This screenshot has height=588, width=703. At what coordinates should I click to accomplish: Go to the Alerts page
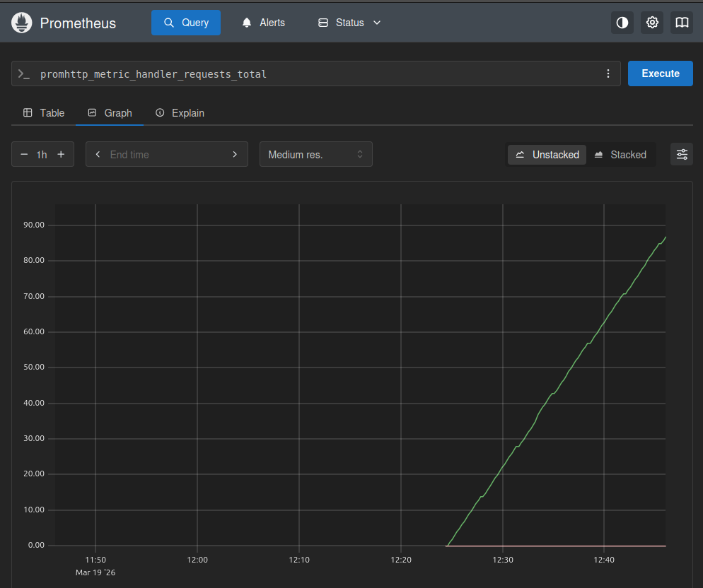coord(263,23)
